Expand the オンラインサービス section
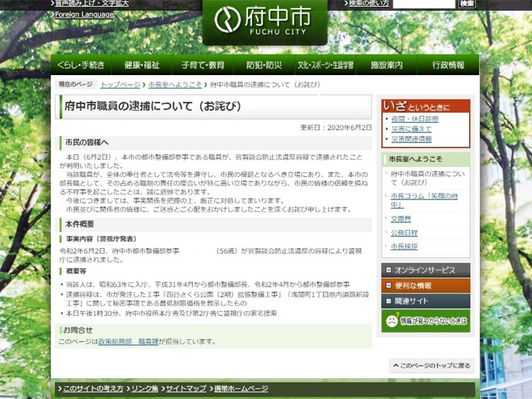The width and height of the screenshot is (532, 399). [426, 270]
